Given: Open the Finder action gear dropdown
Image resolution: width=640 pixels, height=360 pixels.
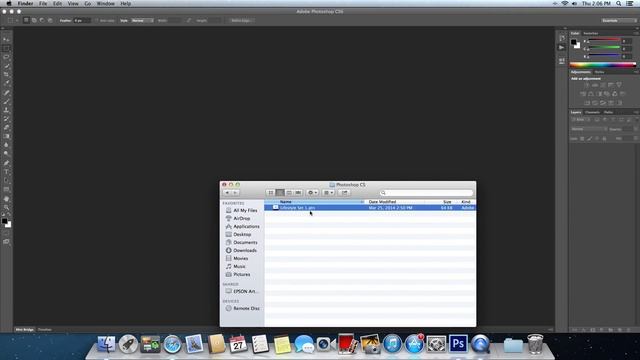Looking at the screenshot, I should point(312,193).
